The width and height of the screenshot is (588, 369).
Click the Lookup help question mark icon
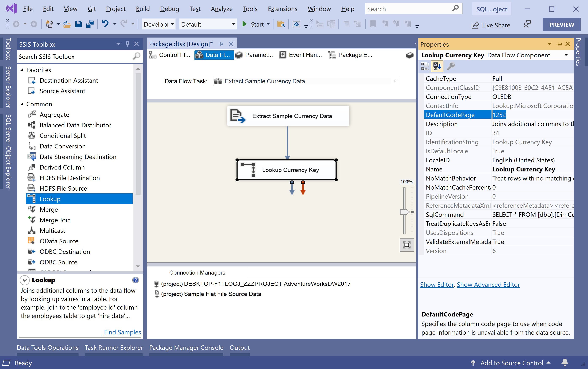136,280
